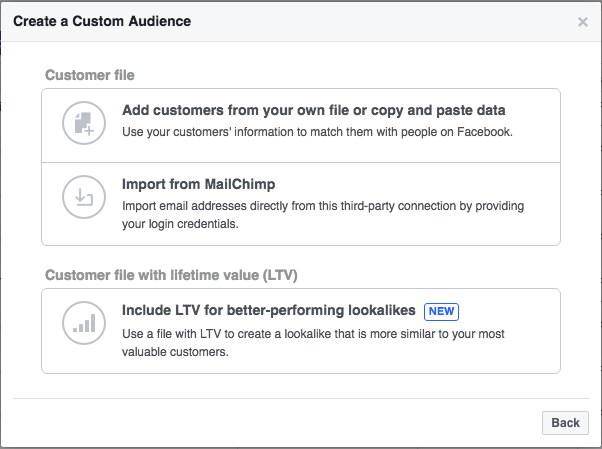Go back using the Back button
This screenshot has width=602, height=449.
565,423
